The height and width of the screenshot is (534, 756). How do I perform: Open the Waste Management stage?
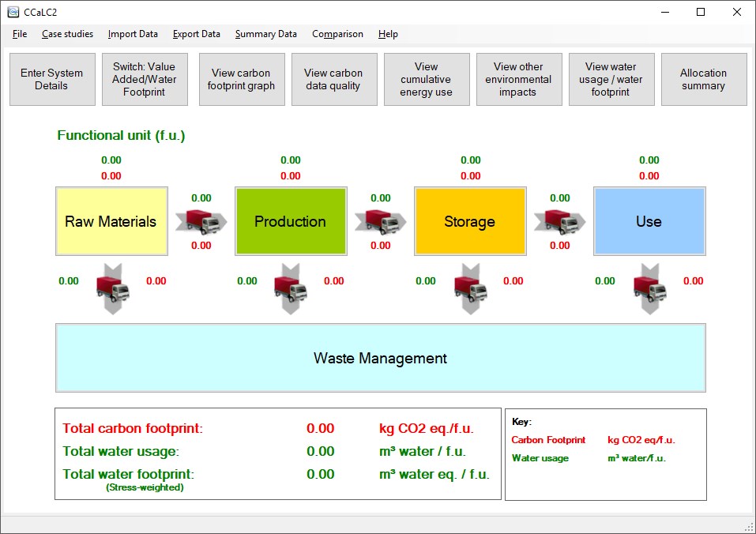pyautogui.click(x=381, y=358)
